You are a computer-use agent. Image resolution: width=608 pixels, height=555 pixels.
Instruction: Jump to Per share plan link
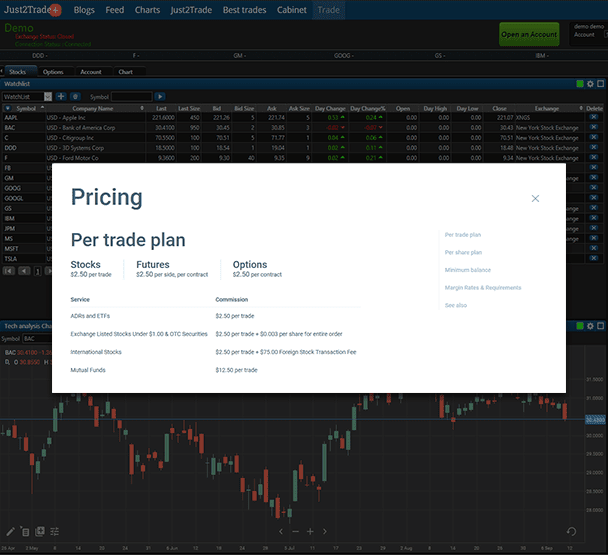pos(463,252)
